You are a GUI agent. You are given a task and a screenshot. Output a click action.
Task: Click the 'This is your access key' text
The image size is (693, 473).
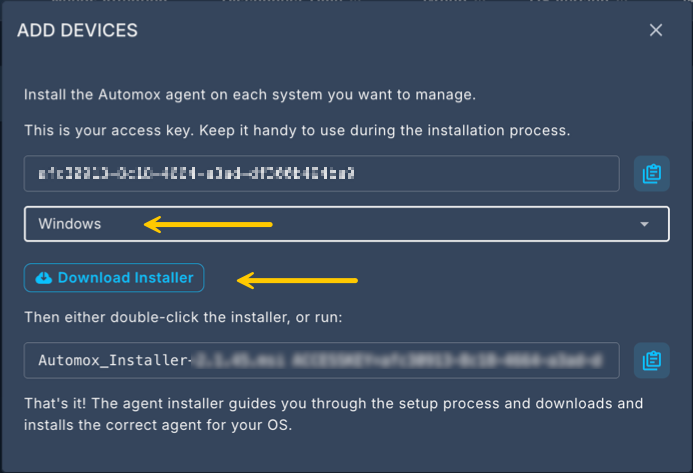[x=297, y=130]
